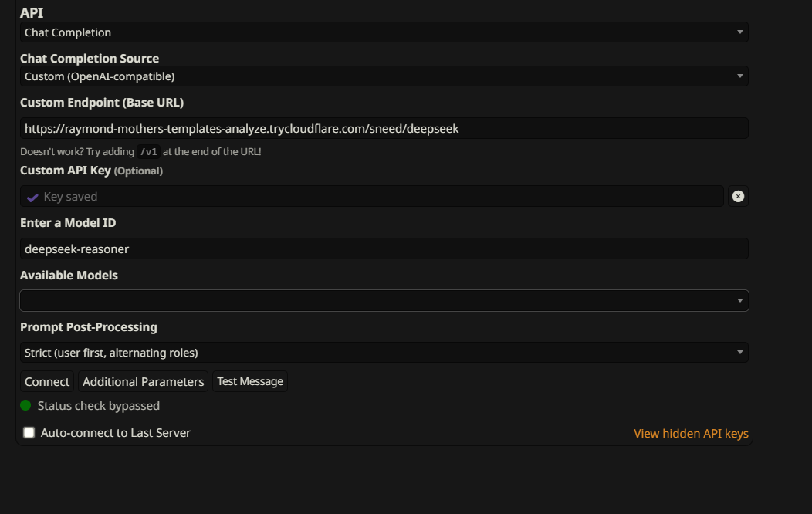
Task: Click the Auto-connect to Last Server label
Action: pos(116,433)
